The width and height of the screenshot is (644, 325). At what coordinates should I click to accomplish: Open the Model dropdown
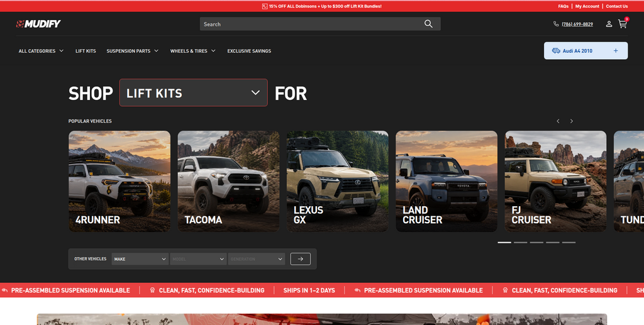coord(198,259)
